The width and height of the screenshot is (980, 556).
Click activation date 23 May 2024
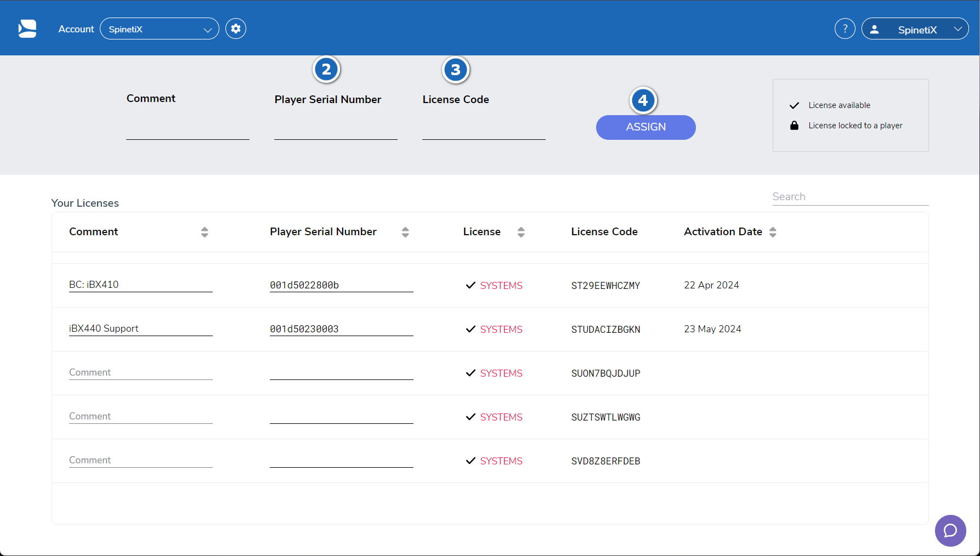click(x=712, y=329)
